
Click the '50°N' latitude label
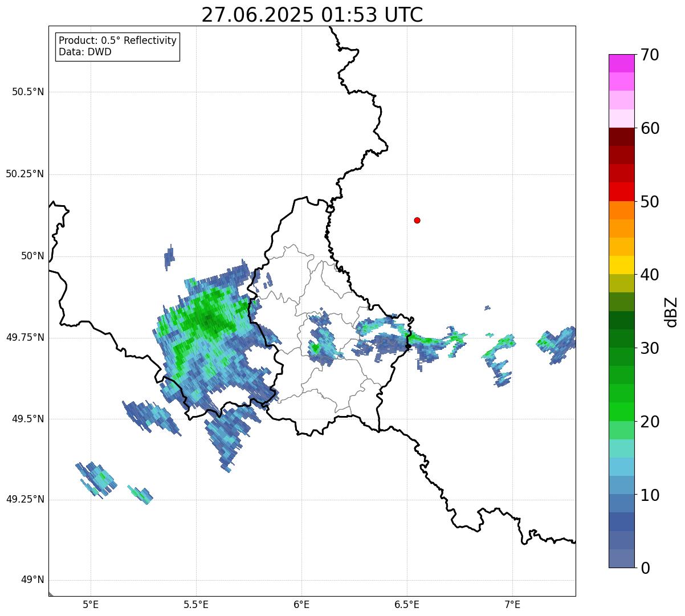tap(32, 256)
